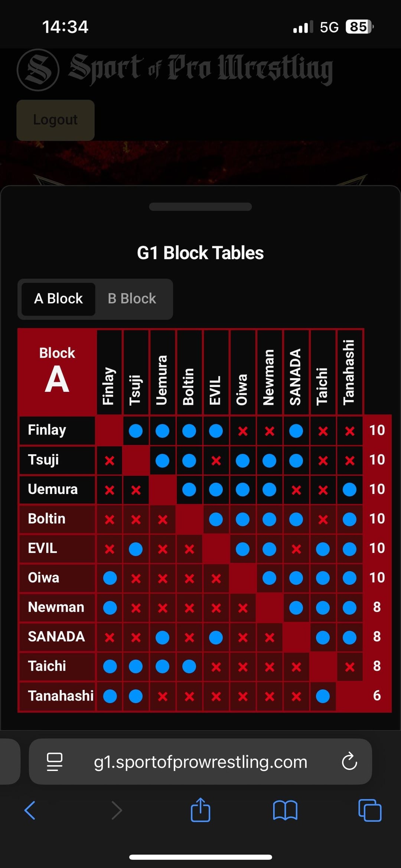401x868 pixels.
Task: Click the blue circle for Finlay versus Tsuji
Action: [136, 431]
